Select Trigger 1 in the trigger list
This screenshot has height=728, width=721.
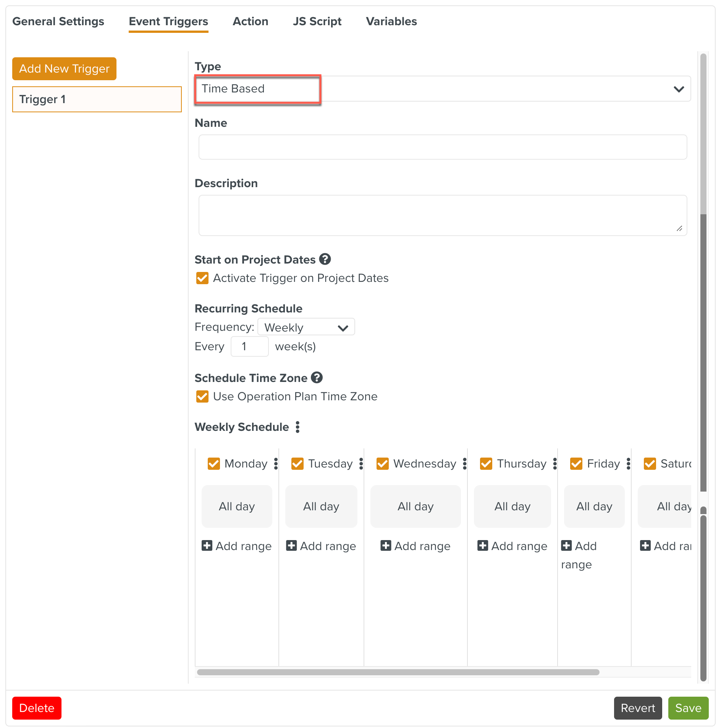tap(97, 99)
